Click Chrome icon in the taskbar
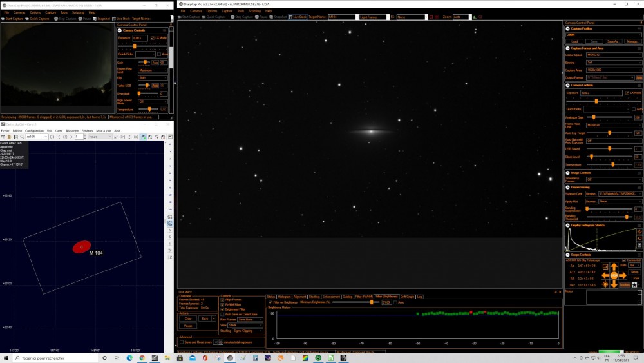Image resolution: width=644 pixels, height=363 pixels. [142, 358]
